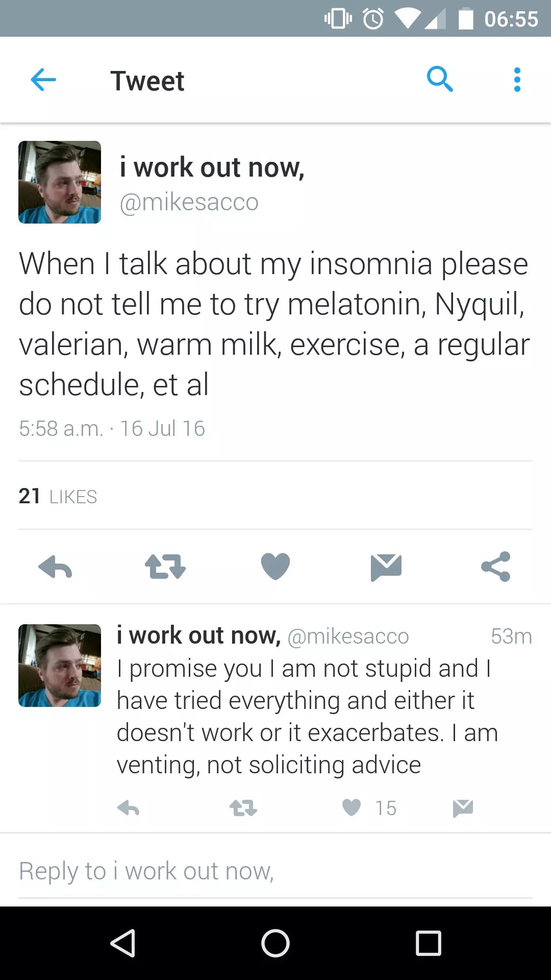
Task: Open Android recent apps square button
Action: 428,943
